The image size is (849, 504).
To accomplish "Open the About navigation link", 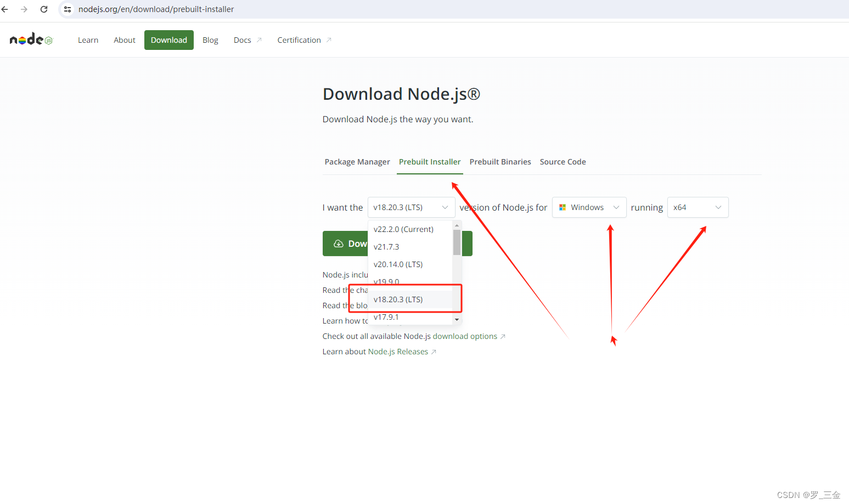I will (125, 40).
